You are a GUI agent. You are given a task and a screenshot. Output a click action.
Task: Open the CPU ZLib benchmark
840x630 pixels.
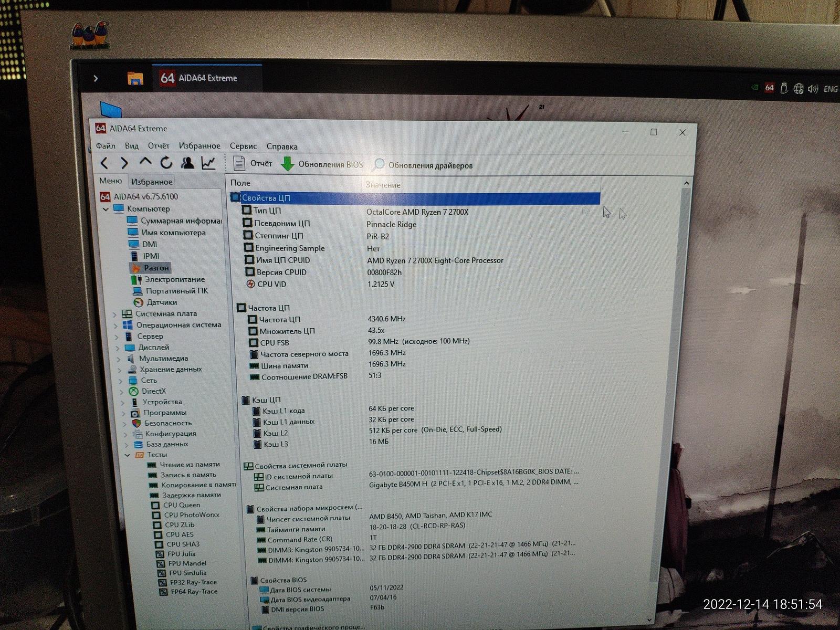[174, 525]
